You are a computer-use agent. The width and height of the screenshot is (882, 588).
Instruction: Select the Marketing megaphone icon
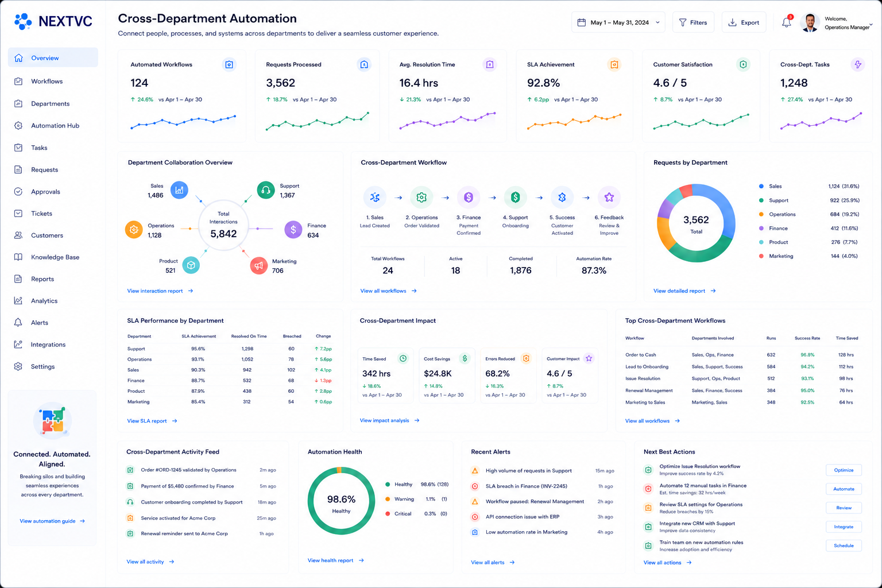tap(259, 265)
